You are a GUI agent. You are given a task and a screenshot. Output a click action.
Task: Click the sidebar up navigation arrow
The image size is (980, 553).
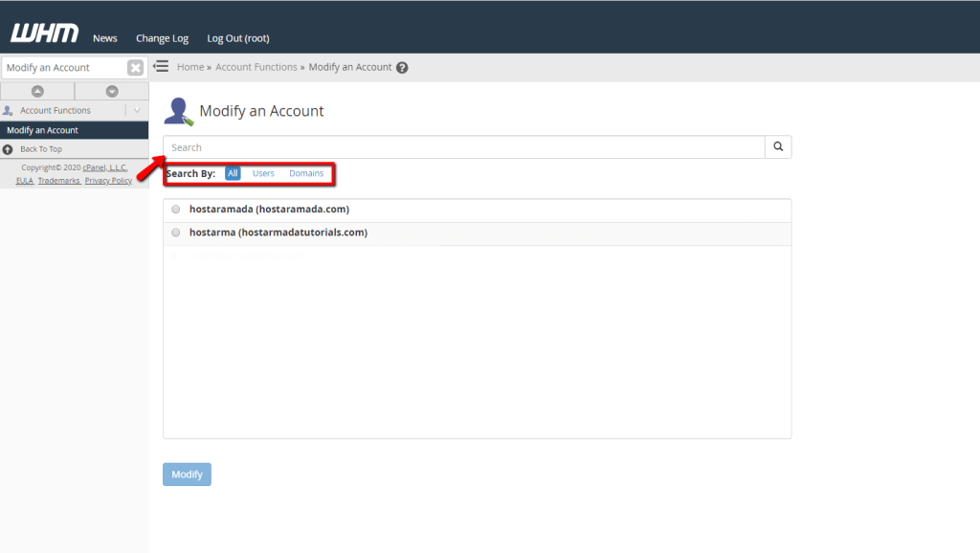[x=36, y=90]
